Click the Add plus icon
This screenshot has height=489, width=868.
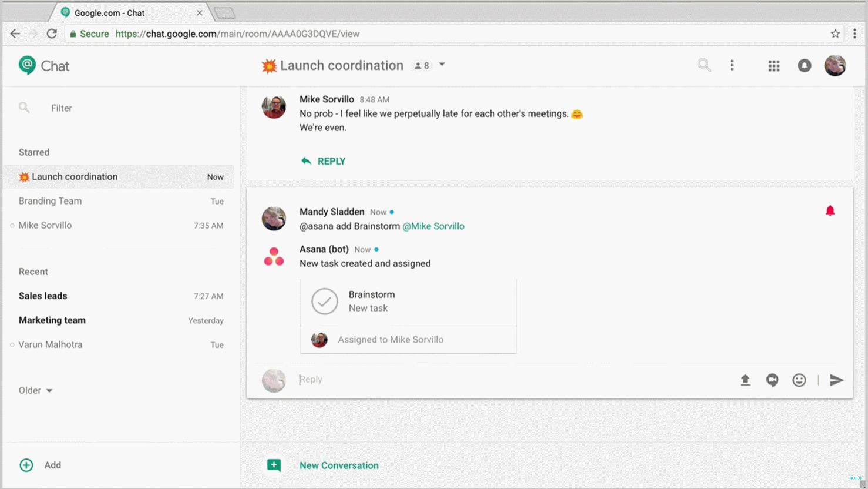(x=26, y=465)
